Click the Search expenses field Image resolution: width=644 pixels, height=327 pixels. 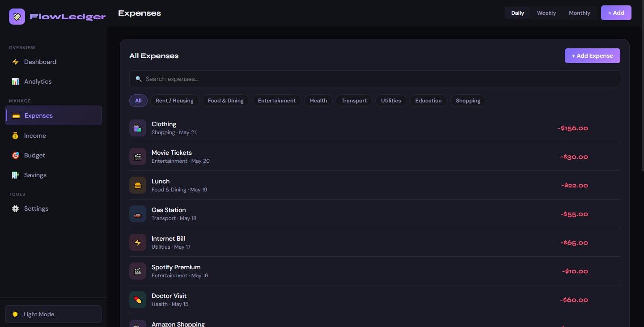tap(374, 79)
